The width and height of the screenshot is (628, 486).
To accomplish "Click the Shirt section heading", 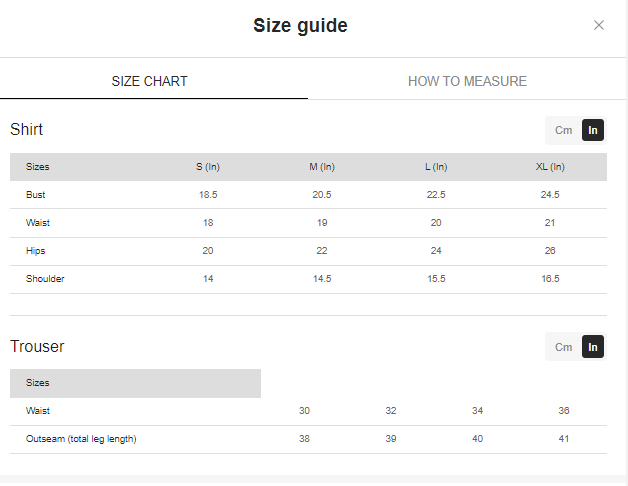I will [27, 130].
